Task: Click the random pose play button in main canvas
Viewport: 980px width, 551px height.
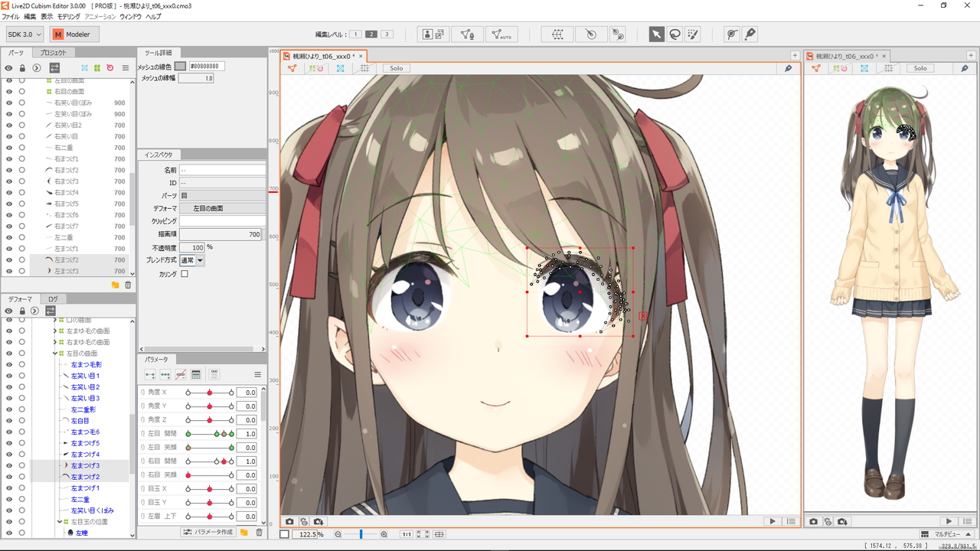Action: coord(773,521)
